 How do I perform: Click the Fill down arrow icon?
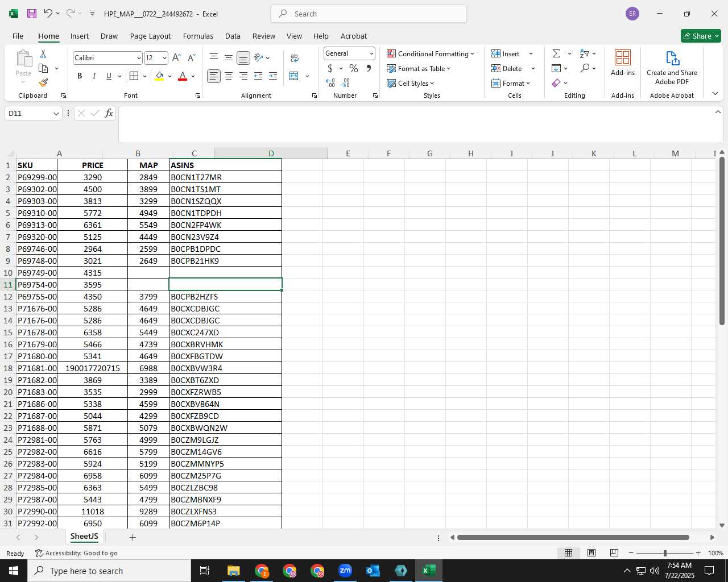click(556, 68)
